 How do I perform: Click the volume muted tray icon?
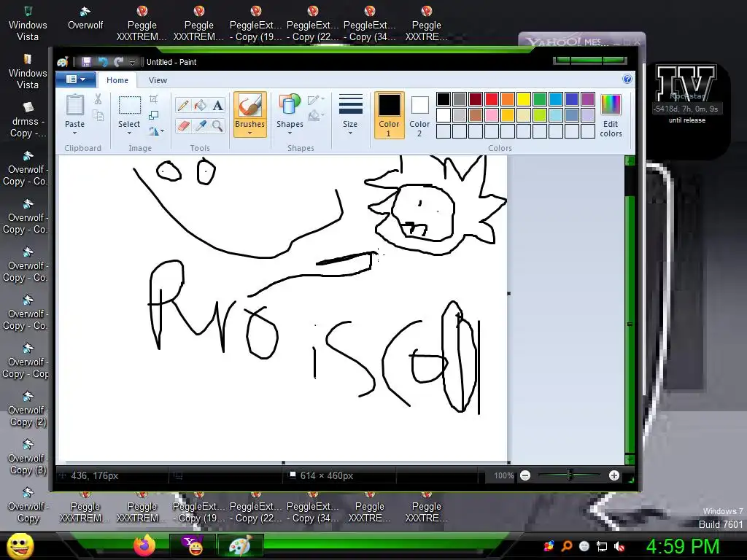coord(619,547)
